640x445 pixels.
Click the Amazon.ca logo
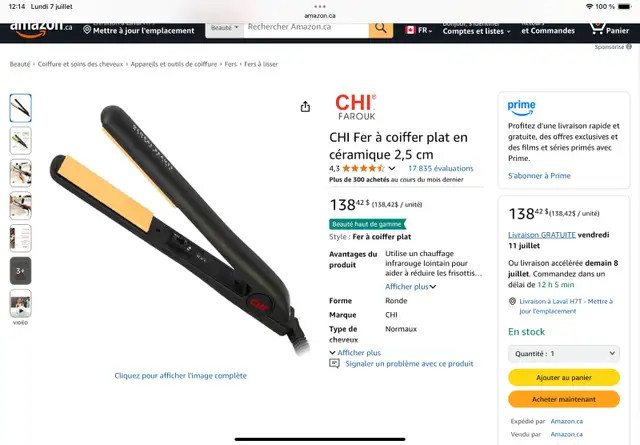tap(41, 29)
